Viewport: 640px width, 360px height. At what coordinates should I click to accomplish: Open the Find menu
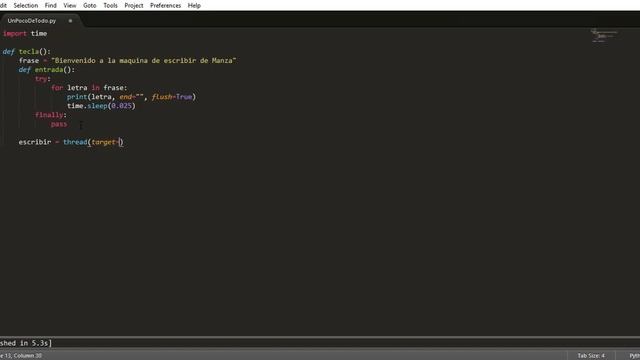pos(51,5)
